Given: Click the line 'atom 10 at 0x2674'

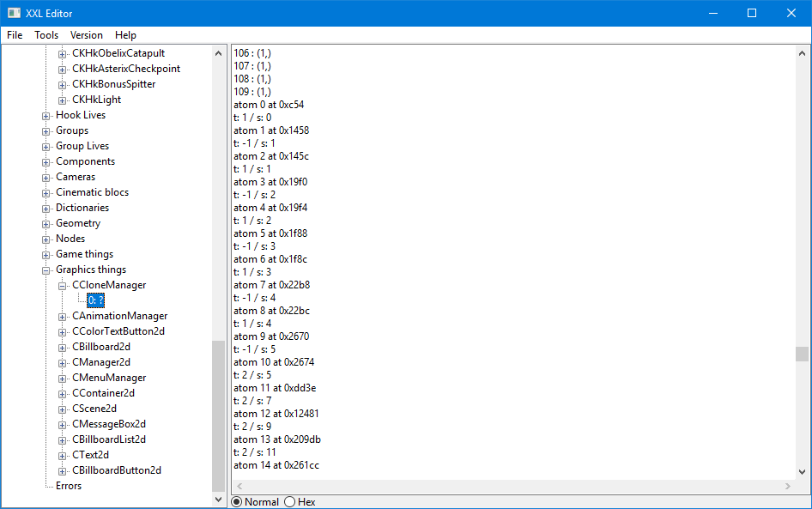Looking at the screenshot, I should tap(274, 362).
